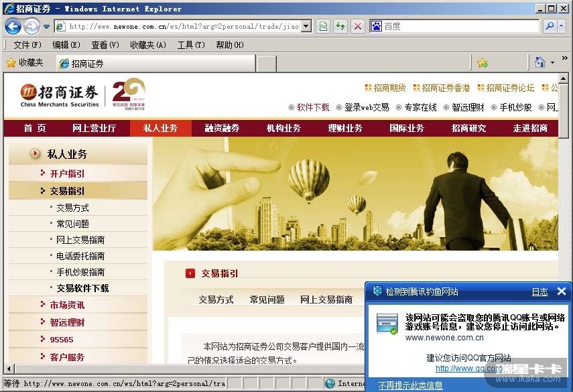The width and height of the screenshot is (573, 392).
Task: Open the Home button dropdown arrow
Action: click(552, 63)
